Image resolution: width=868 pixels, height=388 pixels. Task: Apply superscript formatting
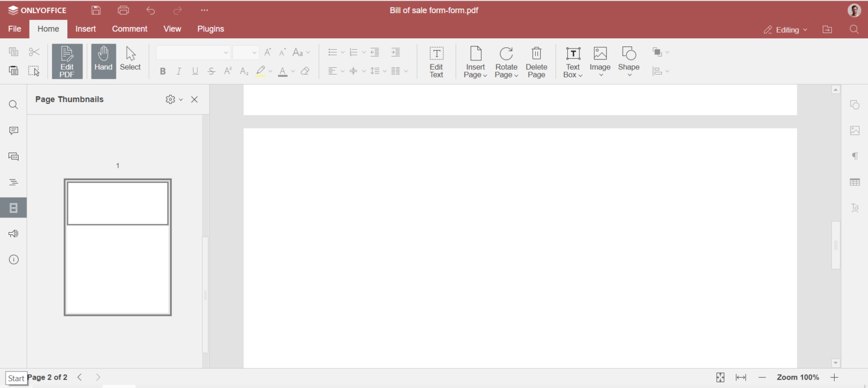click(228, 71)
